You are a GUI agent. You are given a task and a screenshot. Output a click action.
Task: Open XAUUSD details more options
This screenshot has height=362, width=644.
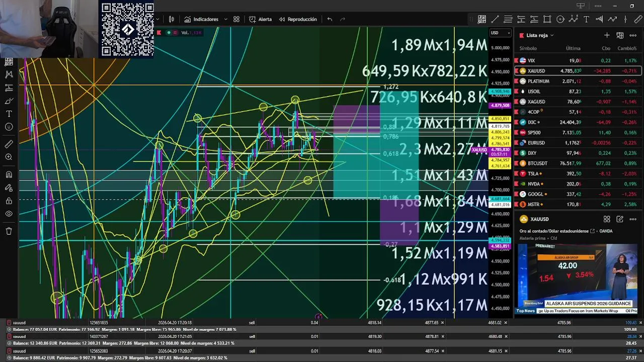click(x=633, y=219)
